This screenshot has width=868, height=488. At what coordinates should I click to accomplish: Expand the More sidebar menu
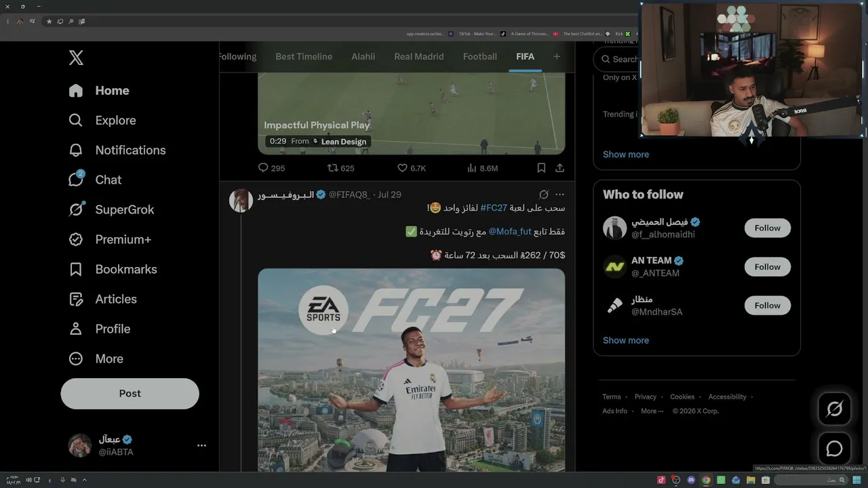tap(96, 359)
